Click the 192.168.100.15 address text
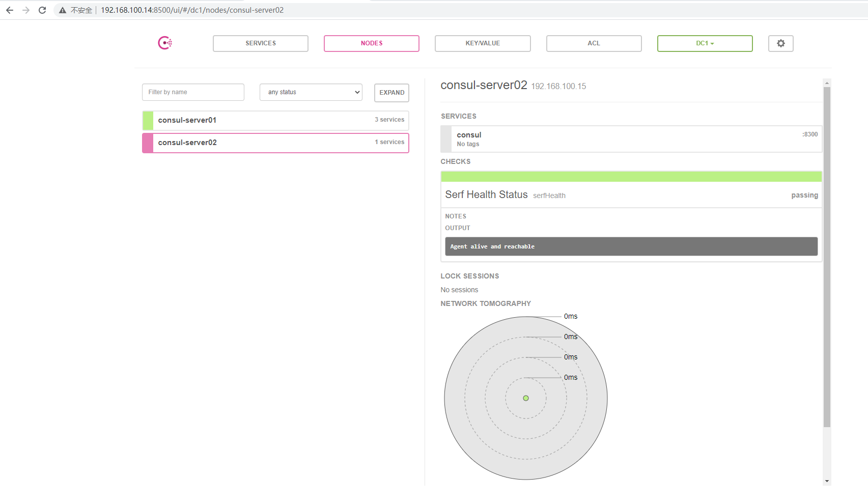Viewport: 868px width, 502px height. 558,87
